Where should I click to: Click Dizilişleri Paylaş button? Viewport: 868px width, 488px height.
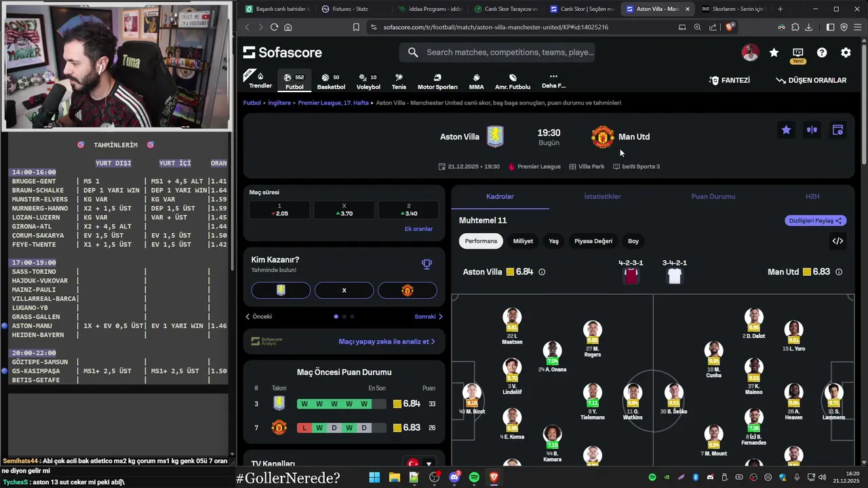coord(816,220)
